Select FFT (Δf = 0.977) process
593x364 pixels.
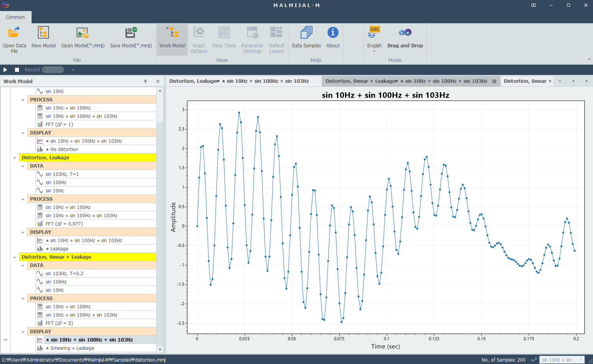[x=96, y=224]
